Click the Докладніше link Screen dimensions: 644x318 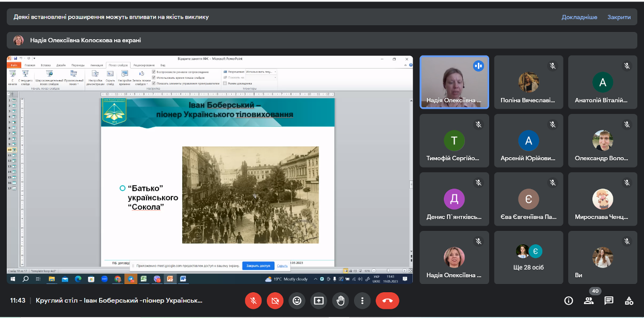click(x=579, y=17)
